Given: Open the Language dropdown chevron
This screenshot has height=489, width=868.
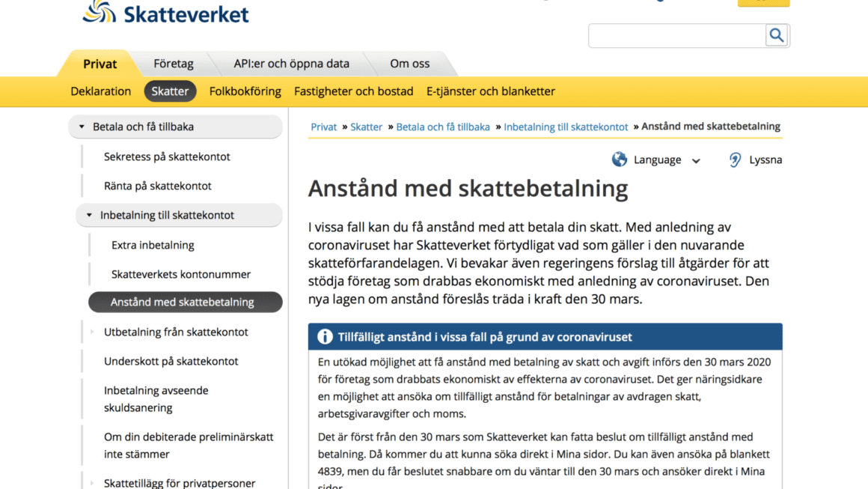Looking at the screenshot, I should [696, 160].
